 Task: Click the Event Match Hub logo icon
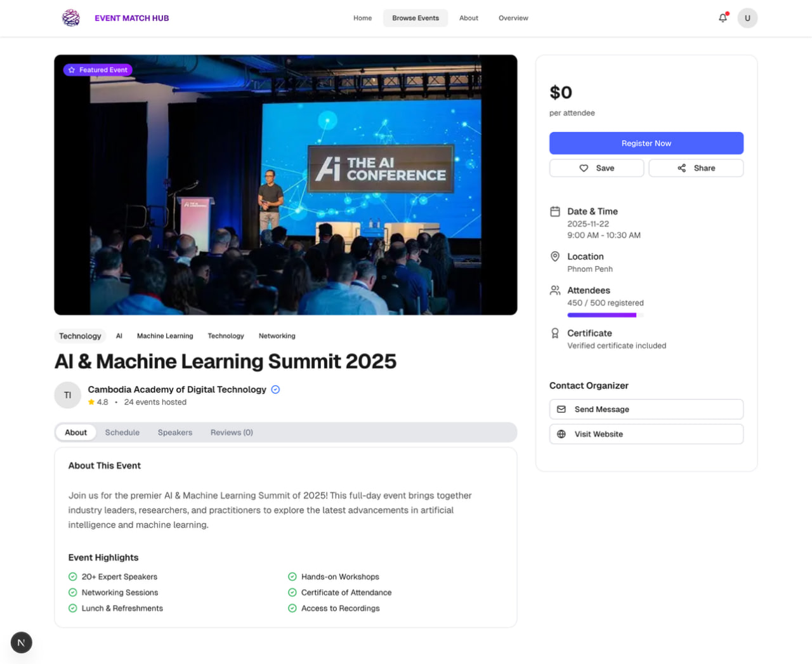[71, 18]
